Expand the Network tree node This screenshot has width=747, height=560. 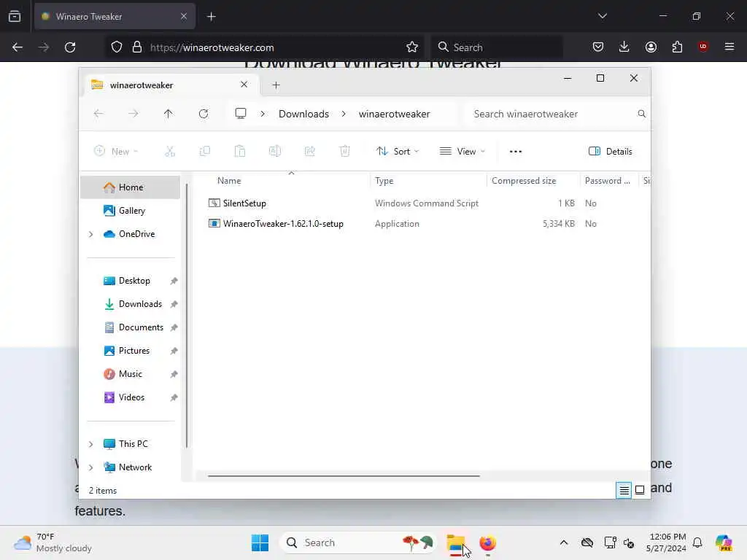(x=90, y=467)
